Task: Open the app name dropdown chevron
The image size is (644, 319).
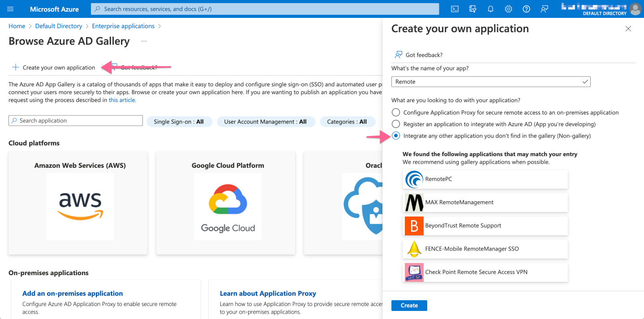Action: 585,81
